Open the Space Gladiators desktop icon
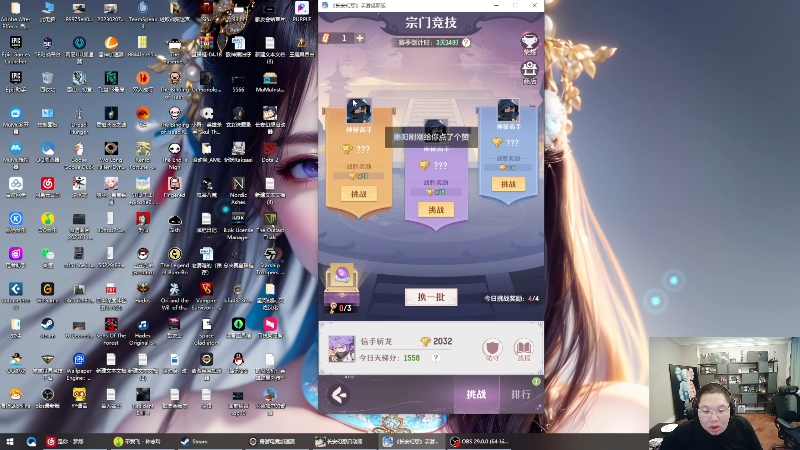This screenshot has height=450, width=800. tap(206, 332)
